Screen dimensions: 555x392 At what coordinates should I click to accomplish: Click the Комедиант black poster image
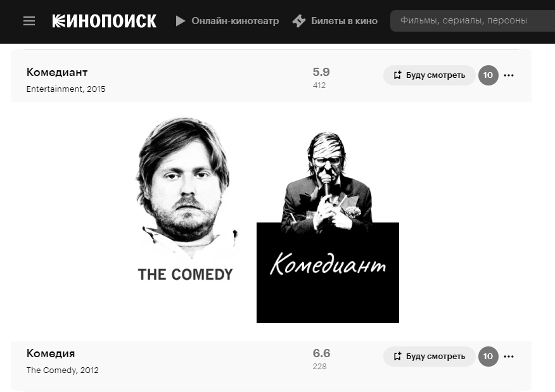pyautogui.click(x=328, y=227)
